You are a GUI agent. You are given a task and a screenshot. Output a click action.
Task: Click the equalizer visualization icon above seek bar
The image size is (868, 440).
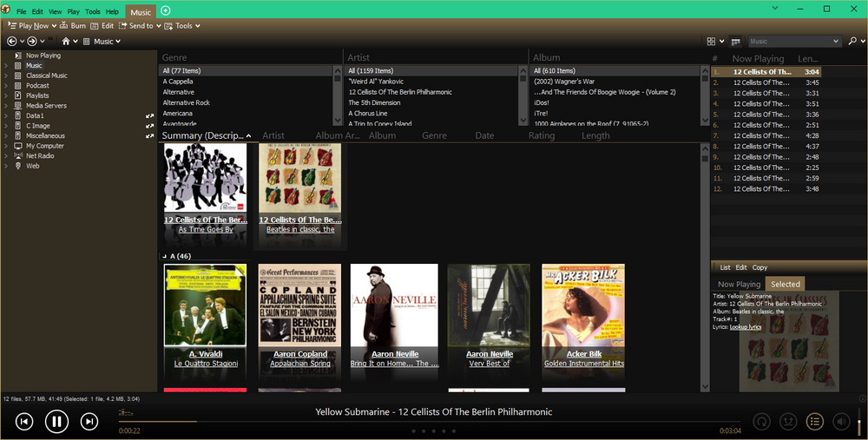pos(126,411)
